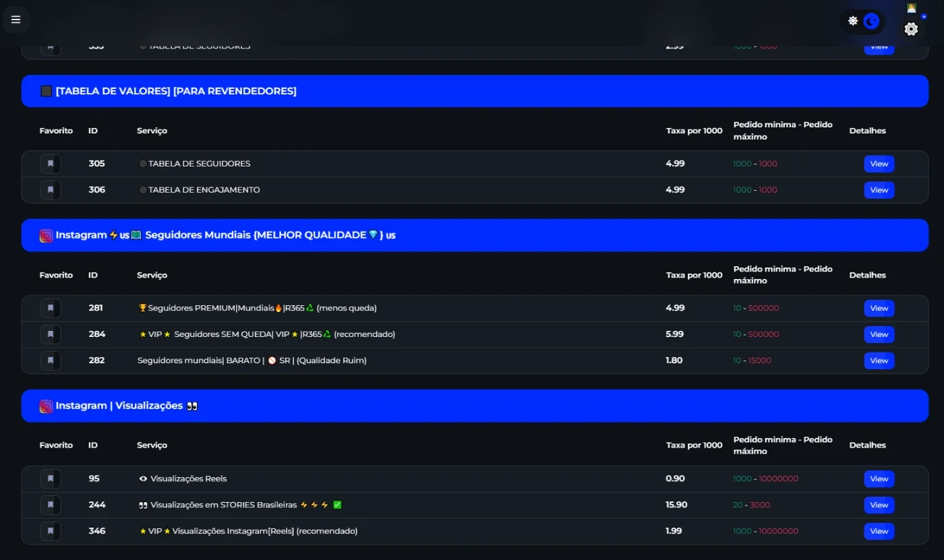The image size is (944, 560).
Task: Bookmark service 281 as favorite
Action: [x=51, y=308]
